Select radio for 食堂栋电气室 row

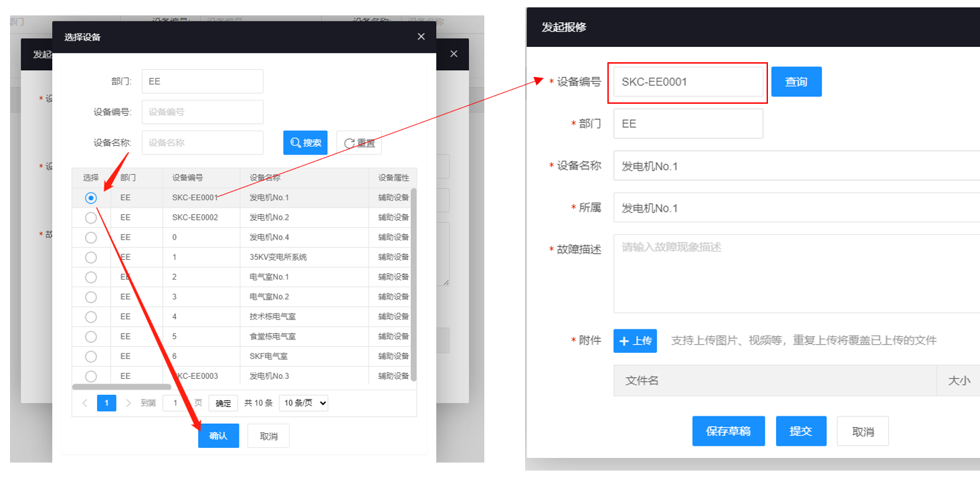tap(91, 337)
